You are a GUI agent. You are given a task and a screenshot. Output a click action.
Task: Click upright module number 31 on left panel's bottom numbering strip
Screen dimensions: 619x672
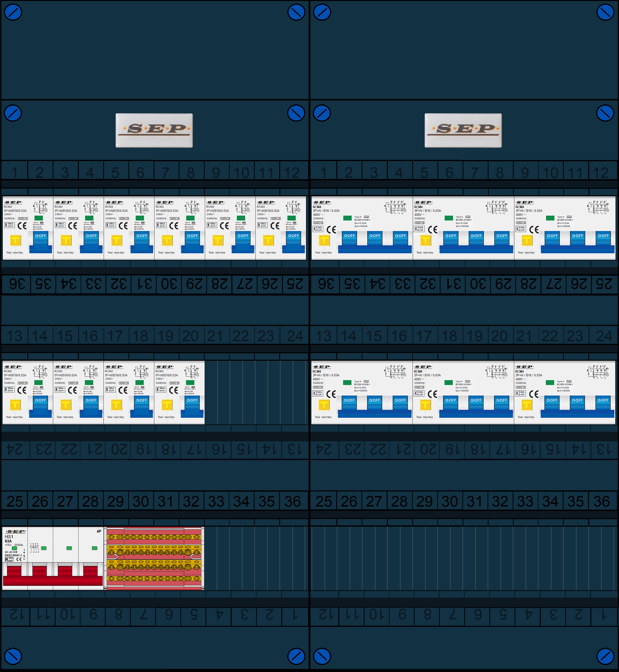click(166, 501)
